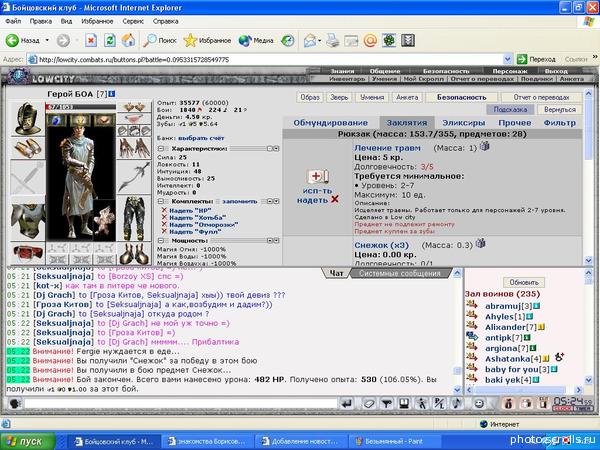Switch to Системные сообщения chat tab
The height and width of the screenshot is (450, 600).
(400, 273)
